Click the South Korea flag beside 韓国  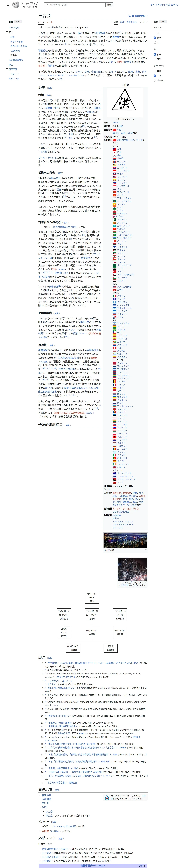[114, 155]
